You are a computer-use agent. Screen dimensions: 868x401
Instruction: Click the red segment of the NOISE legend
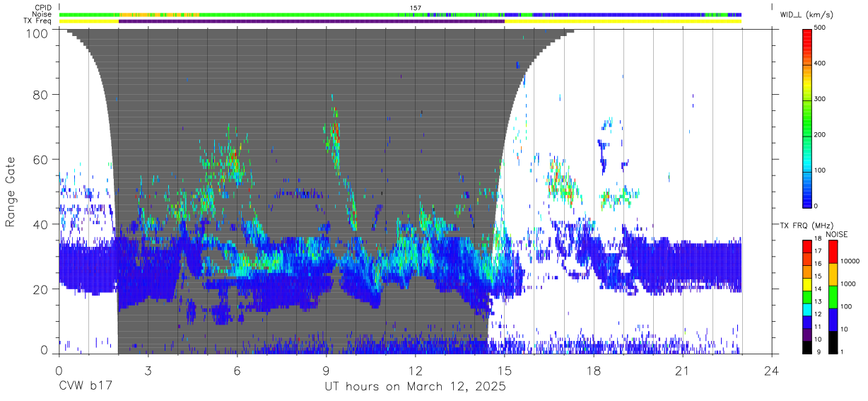pyautogui.click(x=832, y=251)
